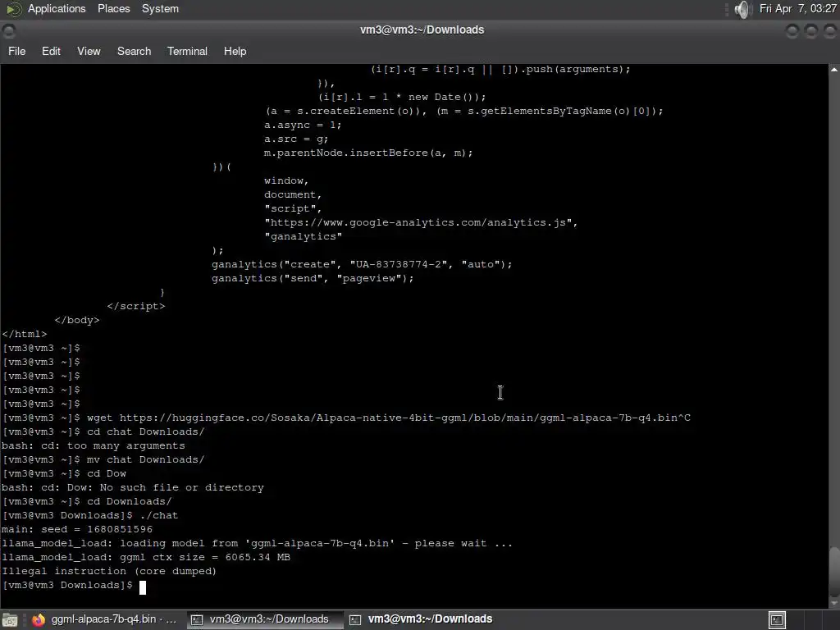
Task: Open the terminal Help menu
Action: (235, 51)
